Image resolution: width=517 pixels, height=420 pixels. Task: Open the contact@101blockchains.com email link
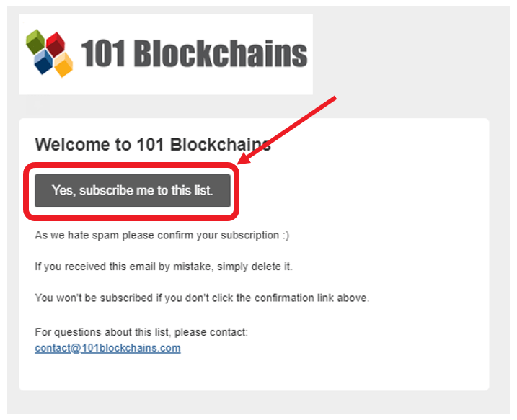coord(107,348)
